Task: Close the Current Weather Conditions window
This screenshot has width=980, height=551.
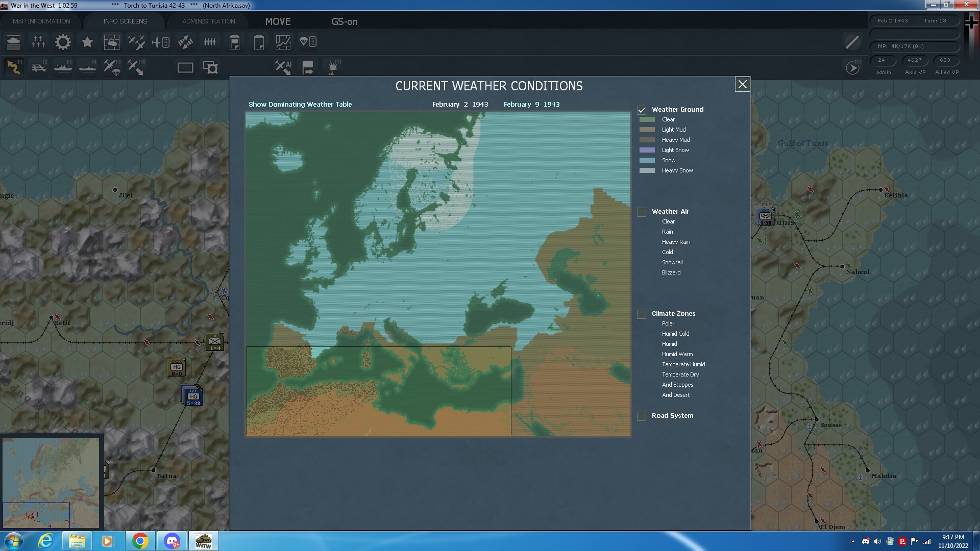Action: click(x=742, y=84)
